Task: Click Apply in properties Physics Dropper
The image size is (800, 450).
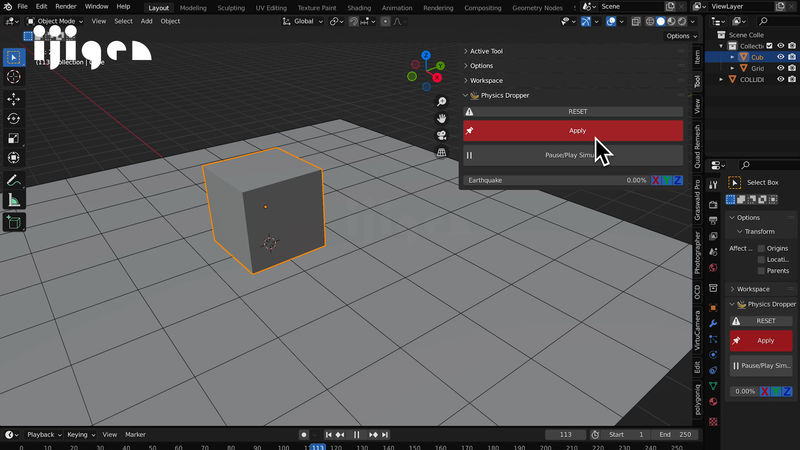Action: 761,340
